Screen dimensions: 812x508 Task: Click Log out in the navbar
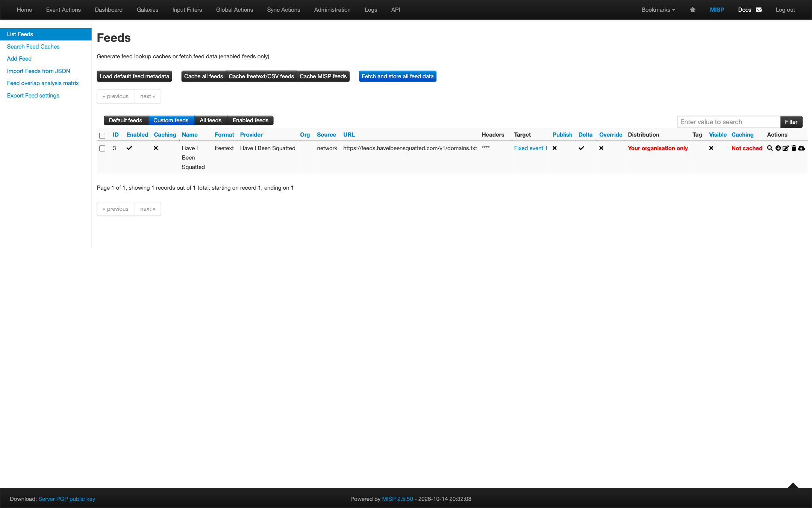(x=785, y=10)
